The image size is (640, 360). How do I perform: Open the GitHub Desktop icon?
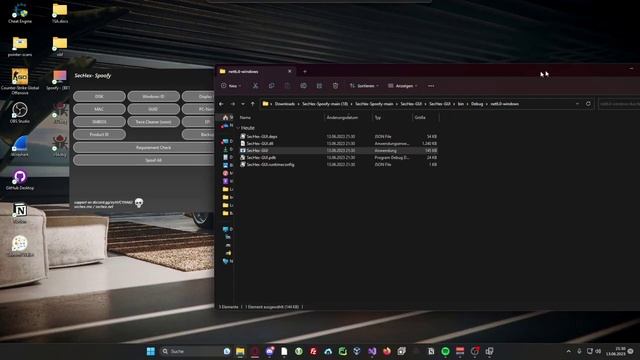click(20, 180)
